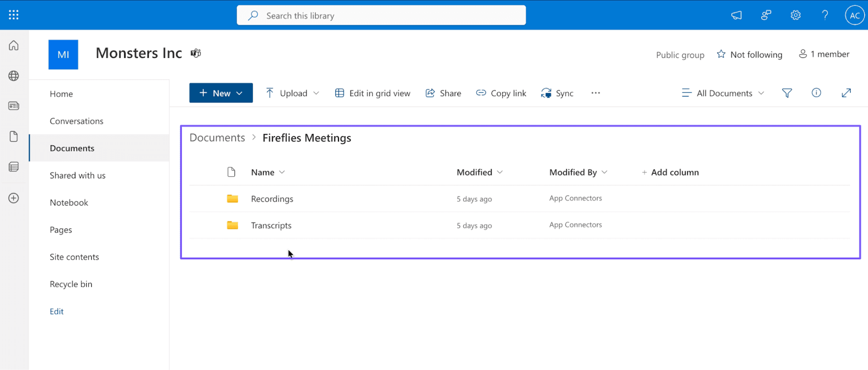Click the Monsters Inc site title
868x370 pixels.
pos(139,53)
